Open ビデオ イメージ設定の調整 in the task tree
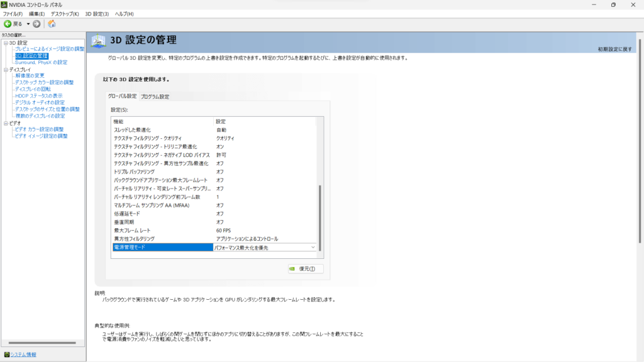Screen dimensions: 644x362 [41, 136]
